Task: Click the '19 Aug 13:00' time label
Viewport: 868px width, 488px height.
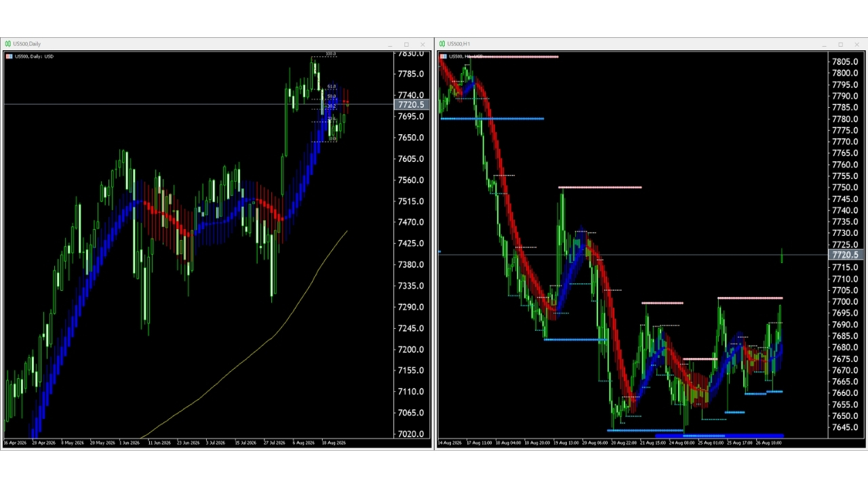Action: point(566,443)
